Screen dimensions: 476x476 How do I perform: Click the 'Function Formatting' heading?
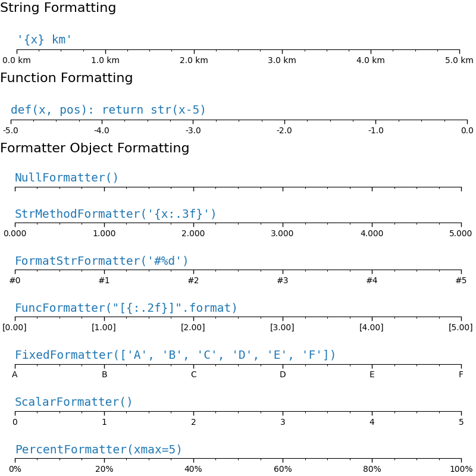pos(66,79)
